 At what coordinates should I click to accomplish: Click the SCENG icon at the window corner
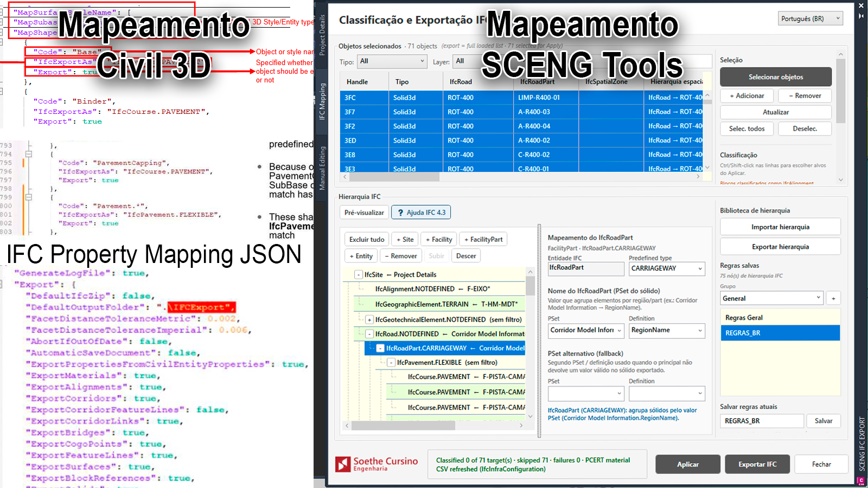[861, 481]
